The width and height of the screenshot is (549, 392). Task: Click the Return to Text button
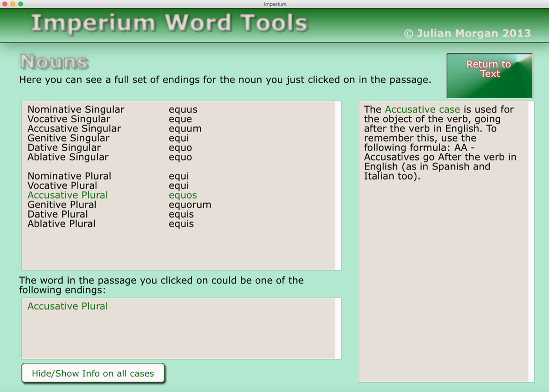(489, 76)
